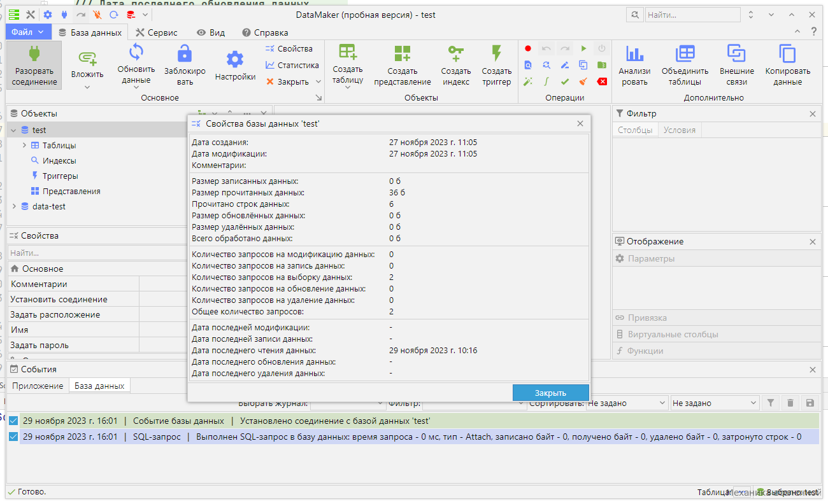
Task: Switch to База данных ribbon tab
Action: coord(90,32)
